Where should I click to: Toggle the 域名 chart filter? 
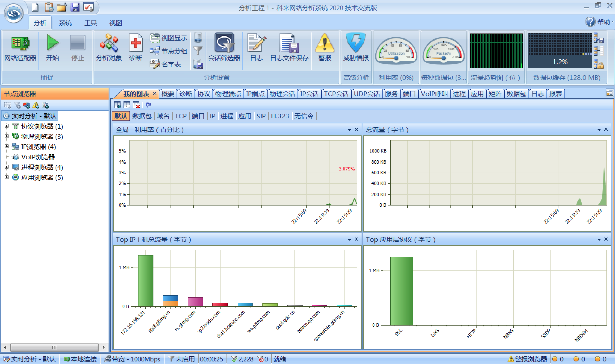163,116
